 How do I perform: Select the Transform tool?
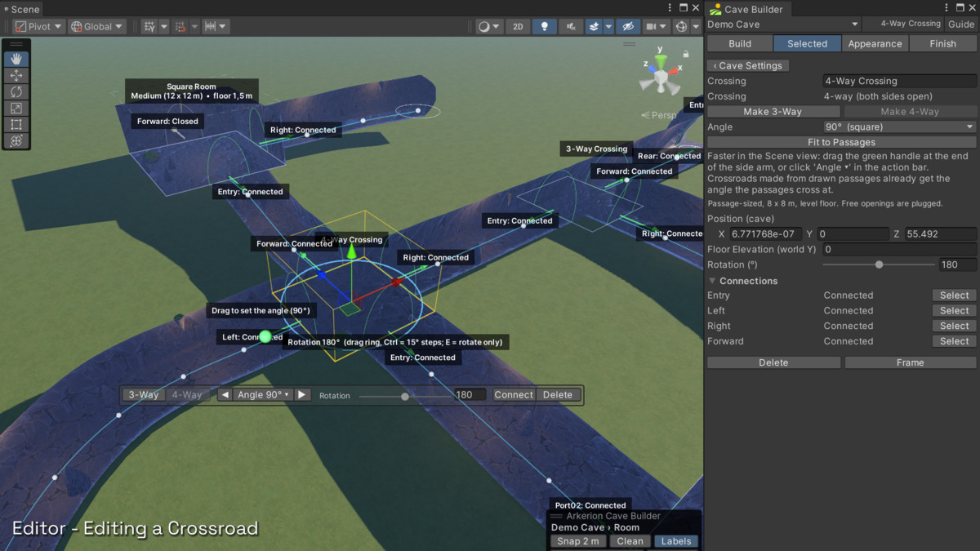click(x=16, y=140)
